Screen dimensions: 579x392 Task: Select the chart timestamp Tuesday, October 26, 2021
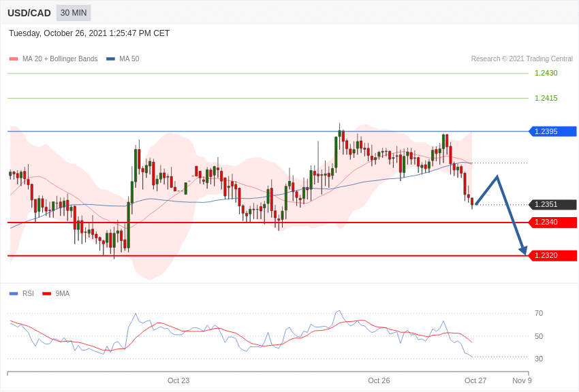89,33
